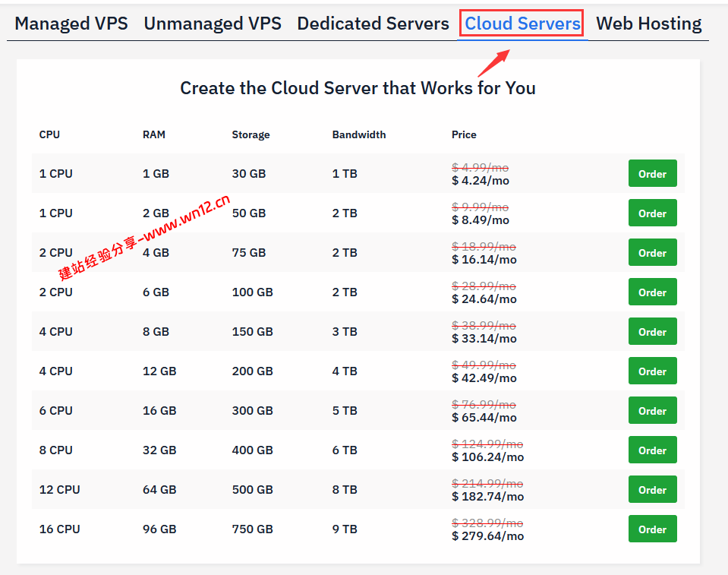Viewport: 728px width, 575px height.
Task: Switch to the Managed VPS tab
Action: [x=71, y=24]
